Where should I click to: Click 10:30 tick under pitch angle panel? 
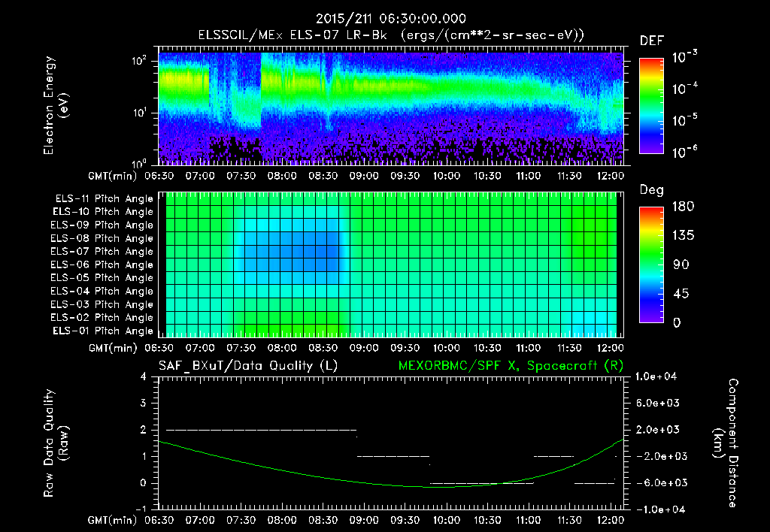point(487,349)
